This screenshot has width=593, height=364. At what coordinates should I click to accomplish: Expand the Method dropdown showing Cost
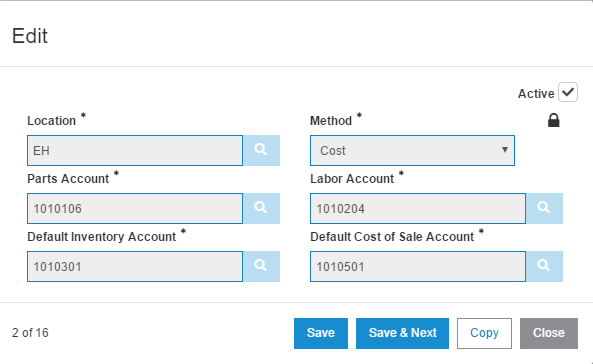412,150
